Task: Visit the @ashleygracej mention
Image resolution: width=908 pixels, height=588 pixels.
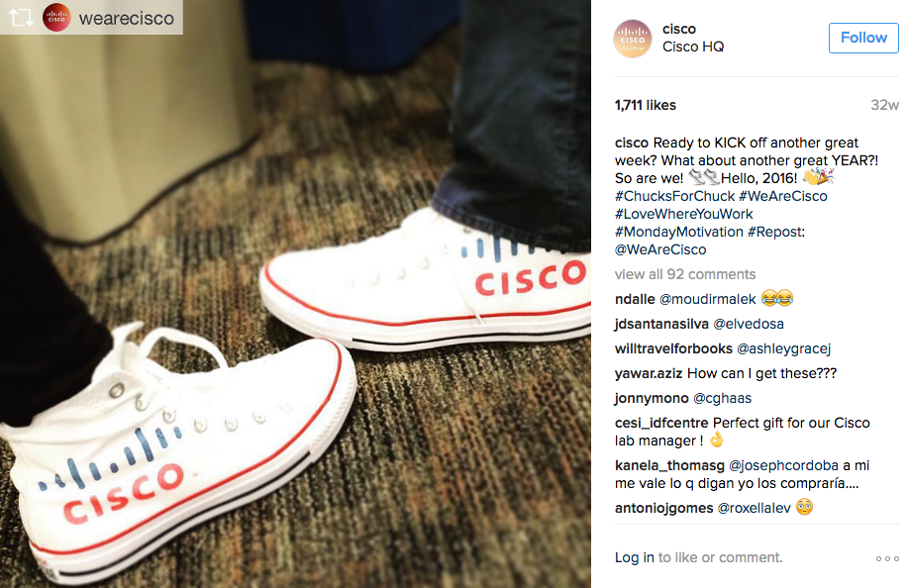Action: click(x=783, y=348)
